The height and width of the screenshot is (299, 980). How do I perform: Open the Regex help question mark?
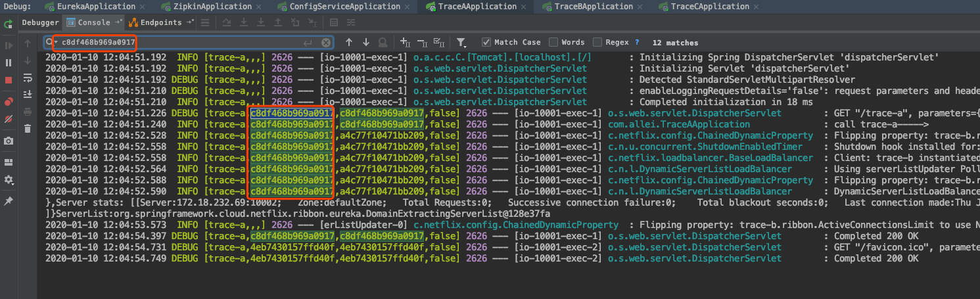tap(637, 42)
